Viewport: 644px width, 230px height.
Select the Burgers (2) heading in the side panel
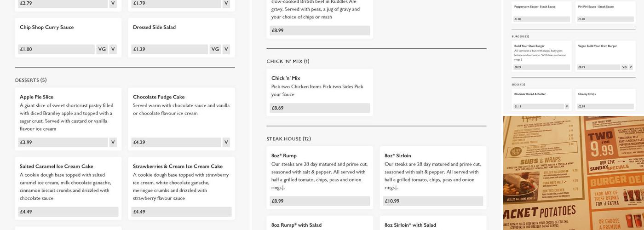click(520, 36)
